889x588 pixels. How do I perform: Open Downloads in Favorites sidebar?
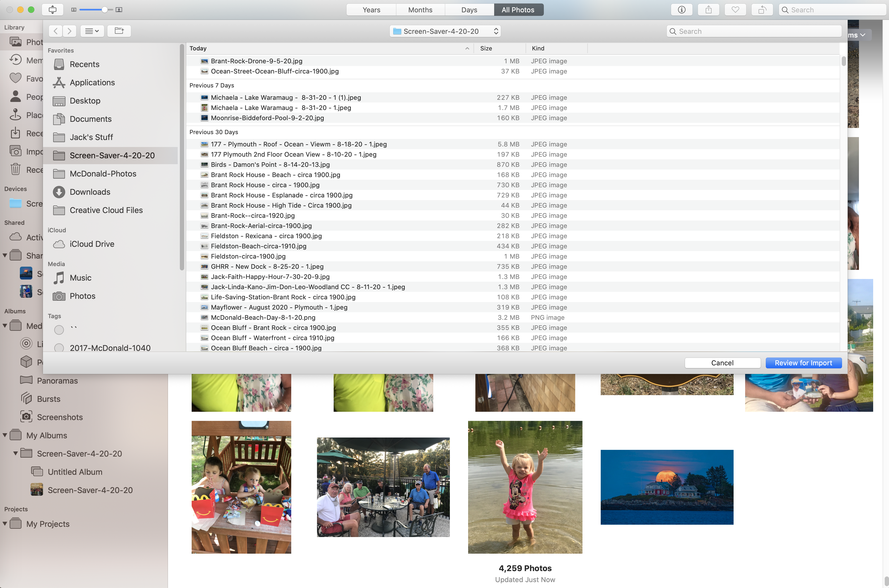[90, 192]
